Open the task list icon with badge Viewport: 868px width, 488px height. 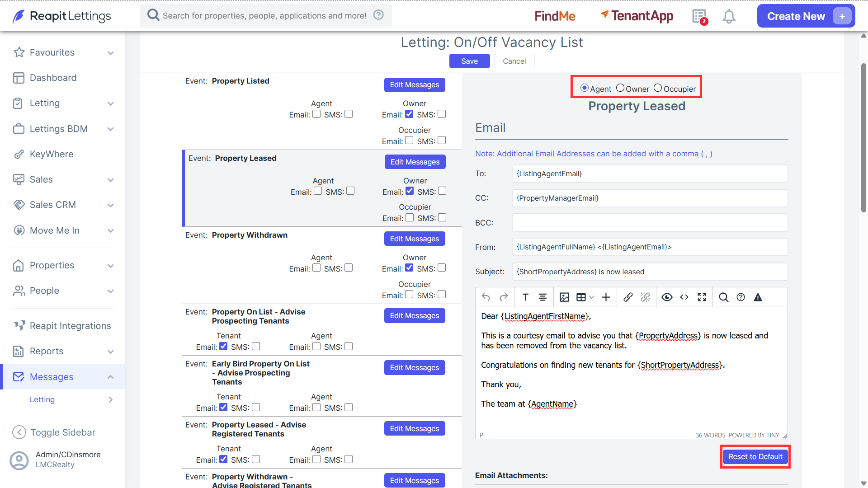[x=700, y=16]
